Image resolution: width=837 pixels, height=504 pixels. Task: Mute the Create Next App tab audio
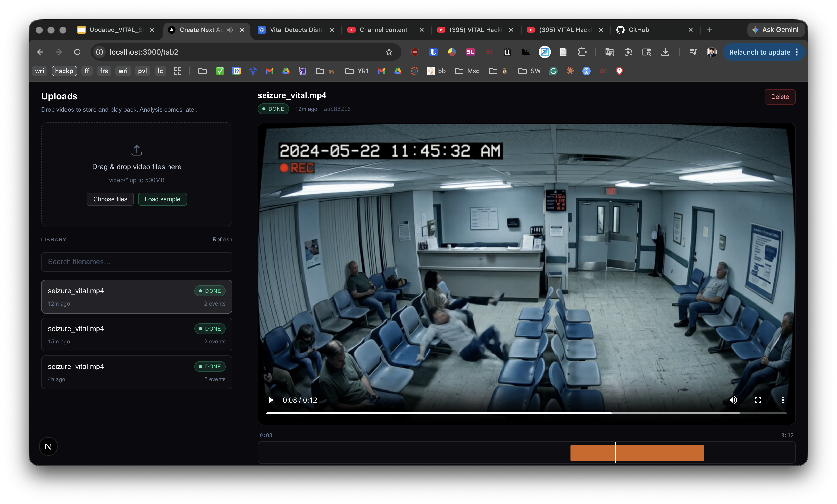point(230,30)
